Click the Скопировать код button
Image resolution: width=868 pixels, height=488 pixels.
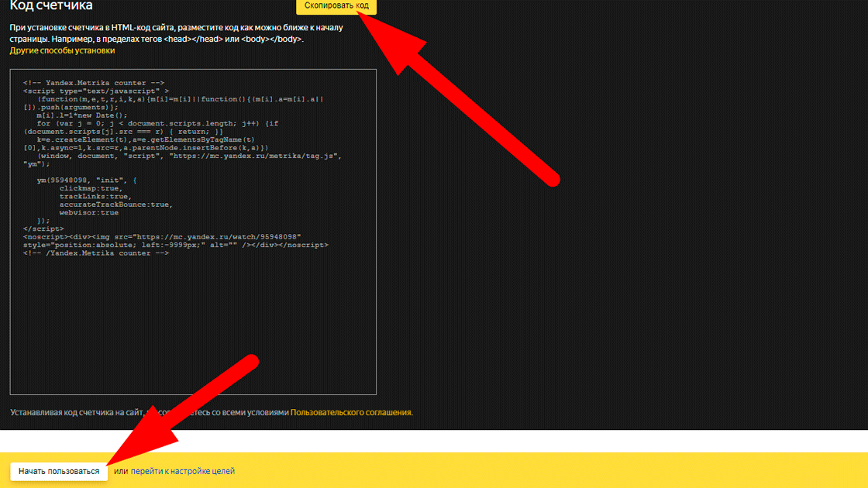[336, 6]
